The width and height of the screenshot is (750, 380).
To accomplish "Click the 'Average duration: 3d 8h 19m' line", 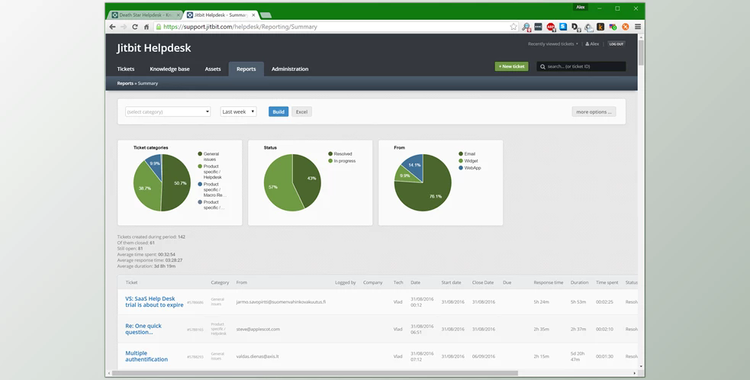I will (x=146, y=266).
